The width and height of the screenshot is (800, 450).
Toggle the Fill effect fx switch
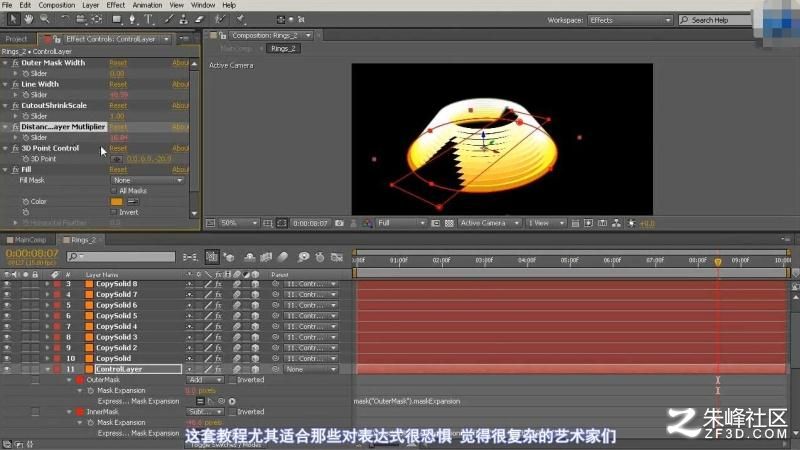click(15, 169)
